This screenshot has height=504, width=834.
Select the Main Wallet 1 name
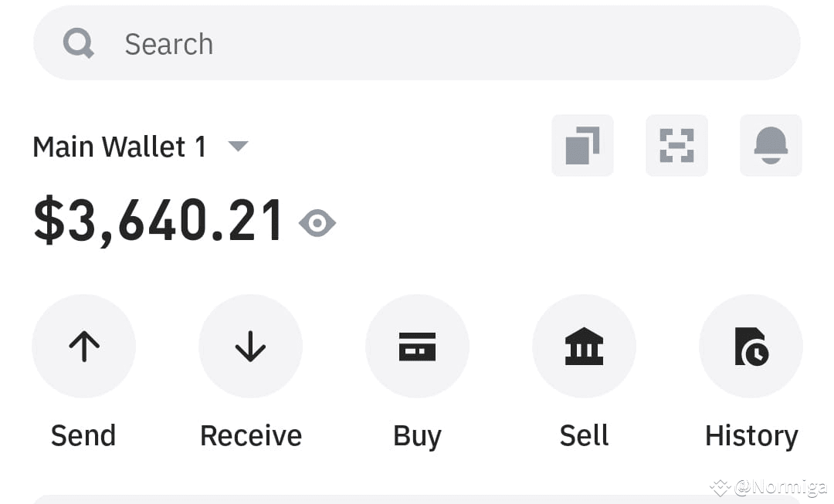point(120,147)
